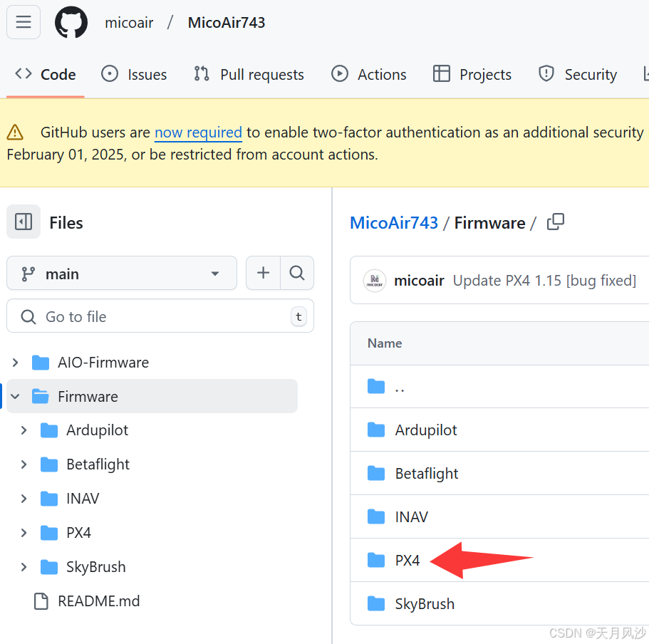The width and height of the screenshot is (649, 644).
Task: Click the Go to file search icon
Action: [x=28, y=316]
